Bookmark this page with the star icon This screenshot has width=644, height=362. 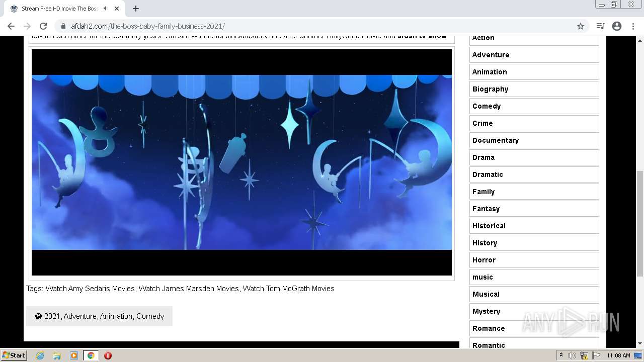[580, 26]
